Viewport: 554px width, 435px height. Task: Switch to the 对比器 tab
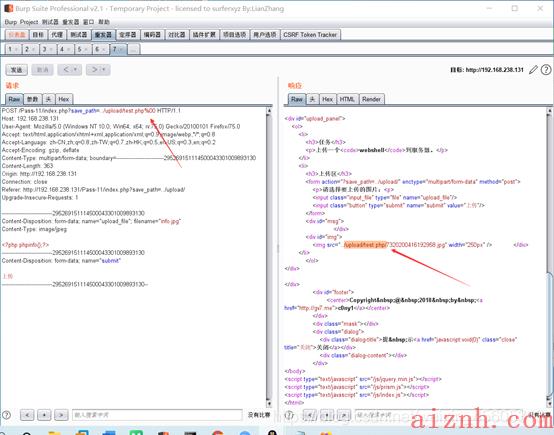point(177,35)
